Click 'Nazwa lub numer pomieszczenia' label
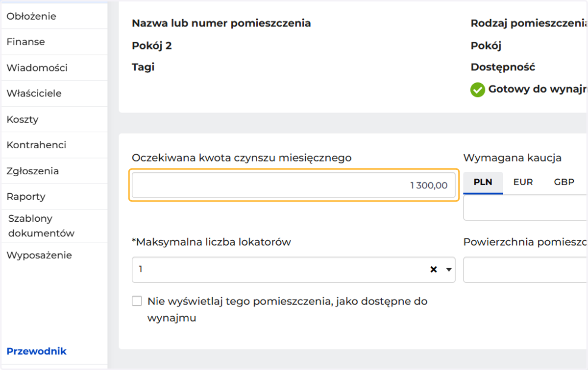 pyautogui.click(x=221, y=23)
